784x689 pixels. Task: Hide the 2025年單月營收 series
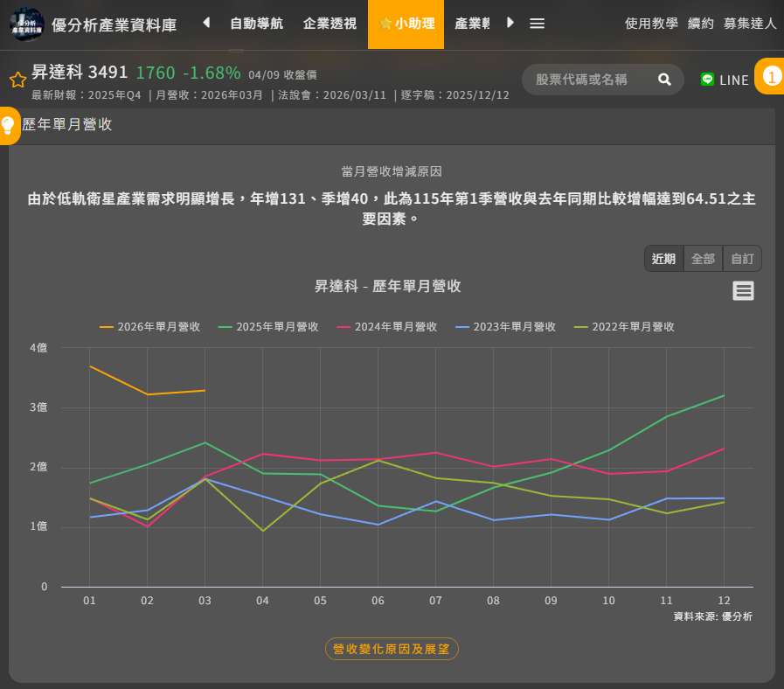269,327
